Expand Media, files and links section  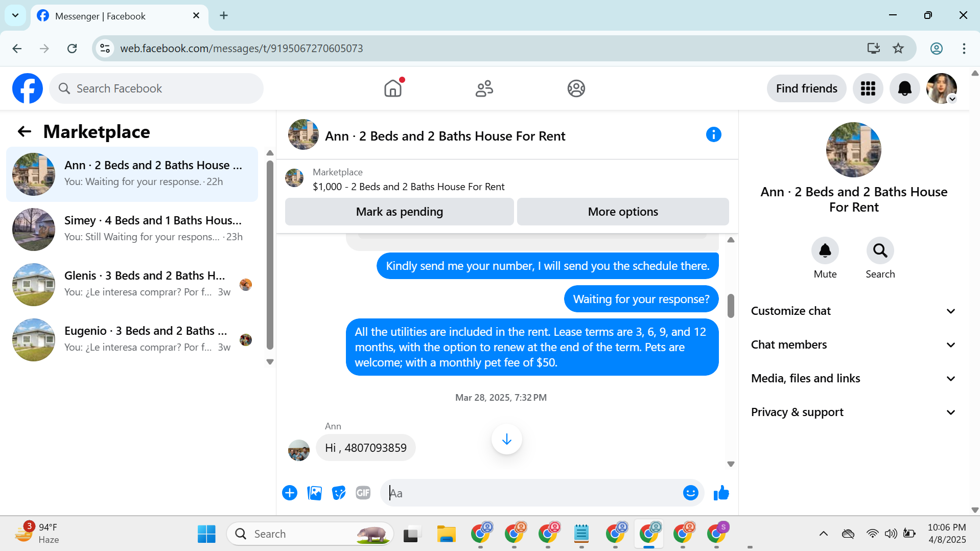[x=853, y=378]
